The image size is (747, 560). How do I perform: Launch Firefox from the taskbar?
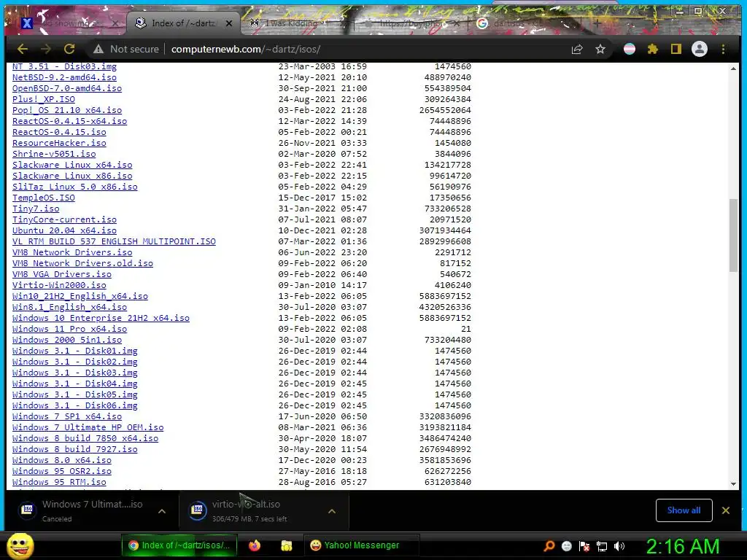tap(255, 545)
